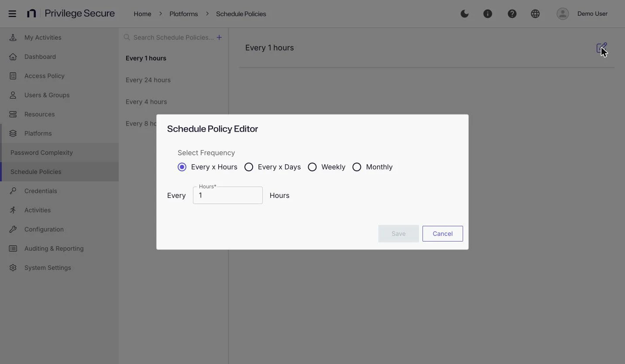
Task: Open the hamburger navigation menu
Action: click(x=12, y=14)
